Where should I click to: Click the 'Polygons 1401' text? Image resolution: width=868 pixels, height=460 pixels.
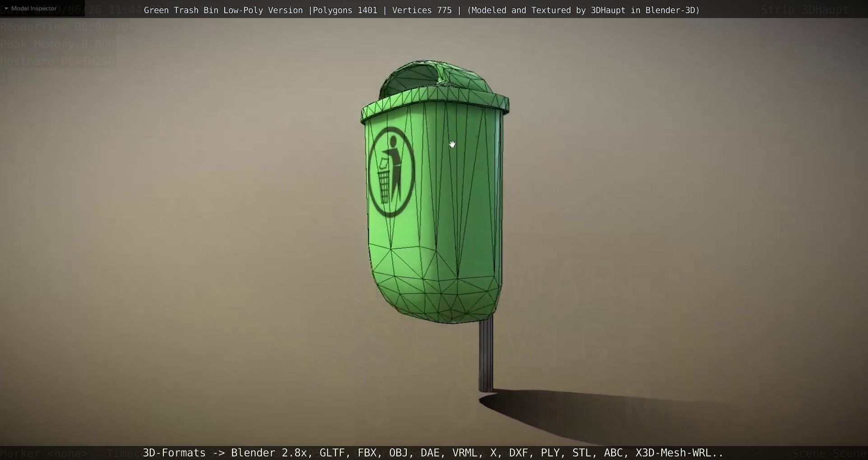click(x=345, y=10)
